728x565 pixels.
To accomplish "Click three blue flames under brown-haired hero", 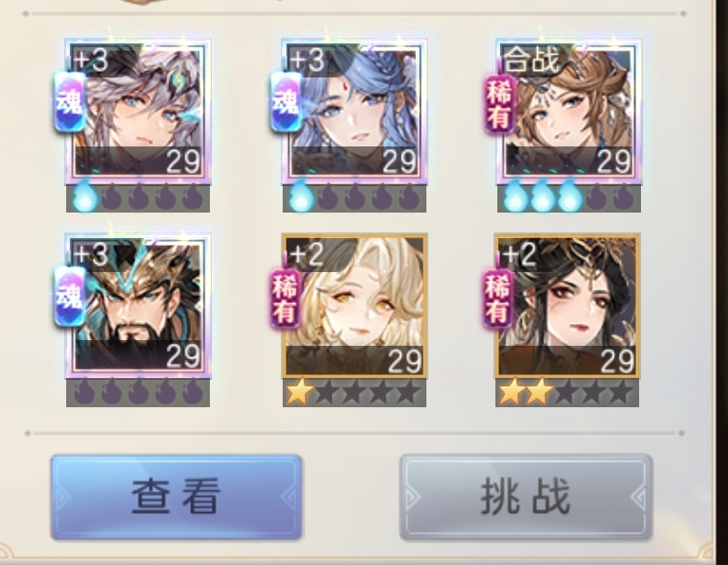I will tap(544, 198).
